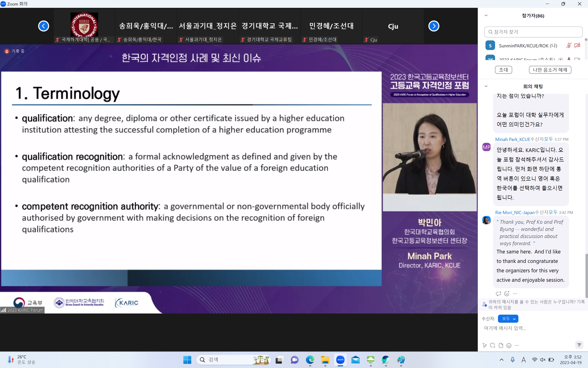Attach a file in chat
This screenshot has height=368, width=588.
[x=500, y=345]
